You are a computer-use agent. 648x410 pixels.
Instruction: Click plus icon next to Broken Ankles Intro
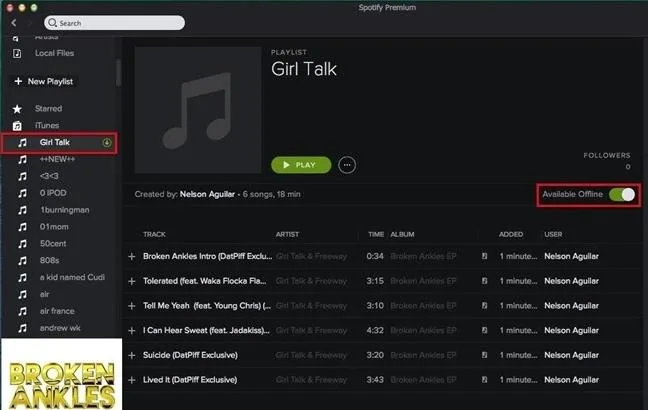pos(132,257)
